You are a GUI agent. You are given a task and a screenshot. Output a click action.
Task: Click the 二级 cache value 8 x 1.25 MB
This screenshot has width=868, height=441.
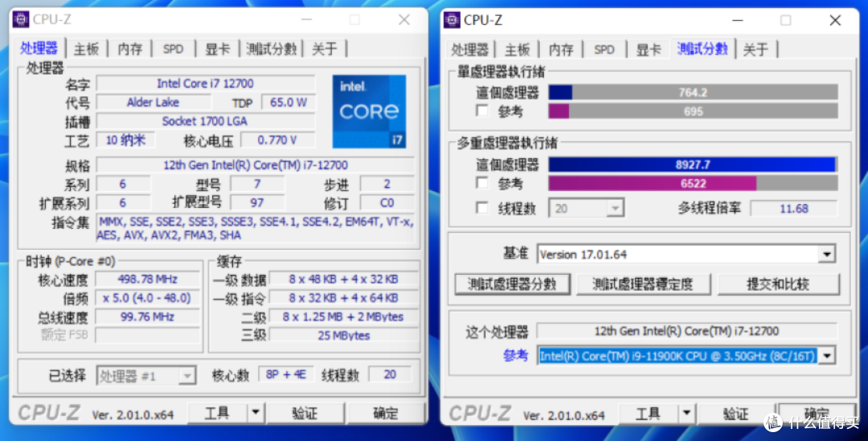pyautogui.click(x=344, y=316)
